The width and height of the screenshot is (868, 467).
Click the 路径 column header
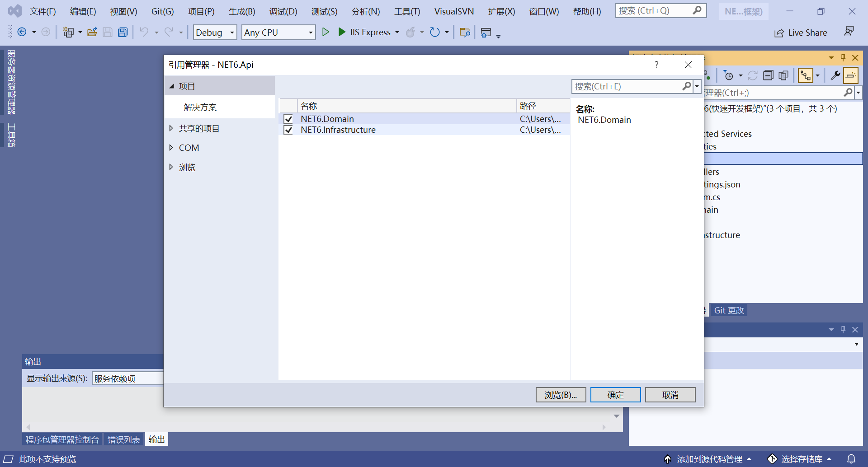coord(543,106)
